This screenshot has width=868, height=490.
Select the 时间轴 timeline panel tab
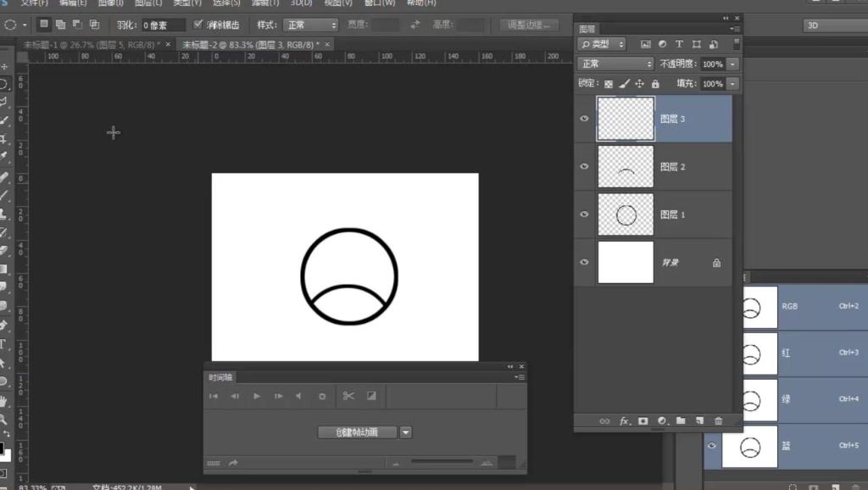(220, 377)
